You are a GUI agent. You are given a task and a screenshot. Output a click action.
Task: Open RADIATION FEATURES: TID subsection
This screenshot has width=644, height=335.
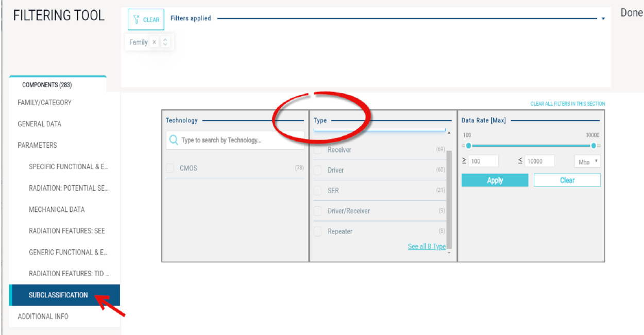[x=69, y=274]
